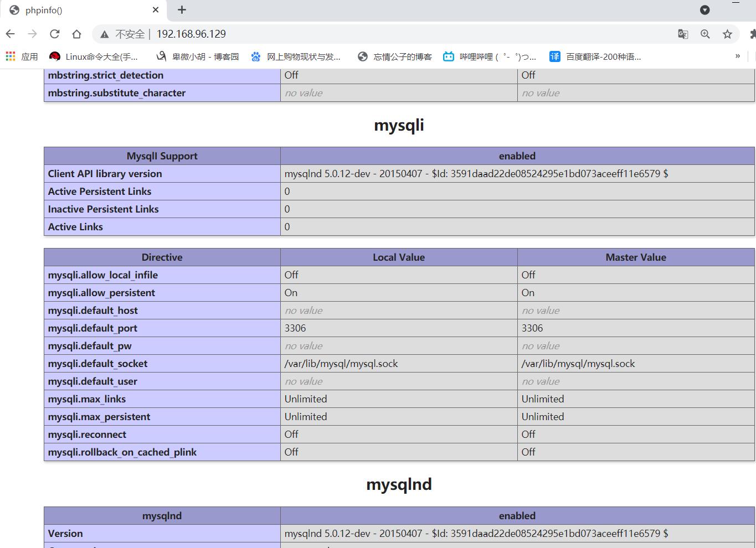The image size is (756, 548).
Task: Select the mysqli.default_socket directive
Action: click(x=98, y=364)
